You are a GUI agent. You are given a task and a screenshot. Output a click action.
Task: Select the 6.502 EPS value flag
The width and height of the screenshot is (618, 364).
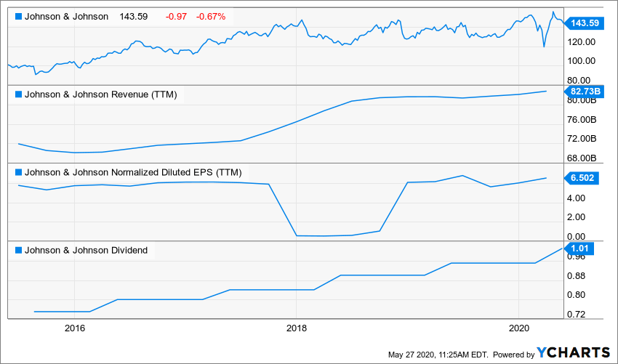[581, 177]
